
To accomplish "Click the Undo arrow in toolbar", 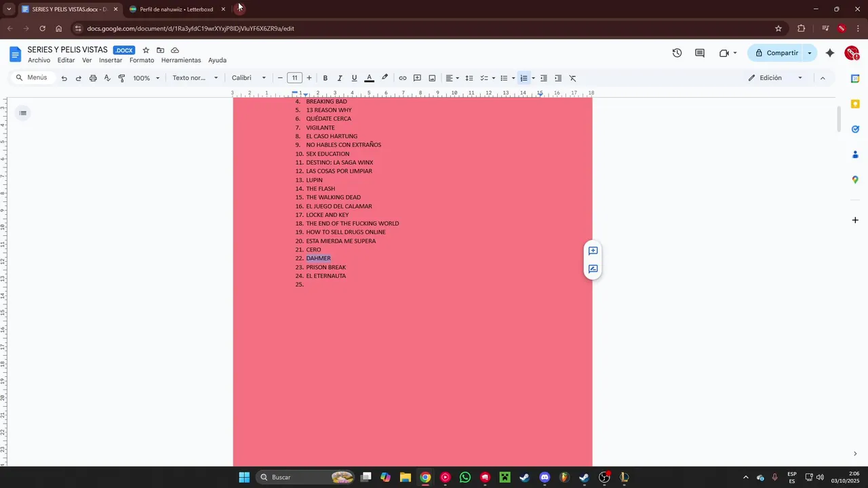I will click(64, 78).
